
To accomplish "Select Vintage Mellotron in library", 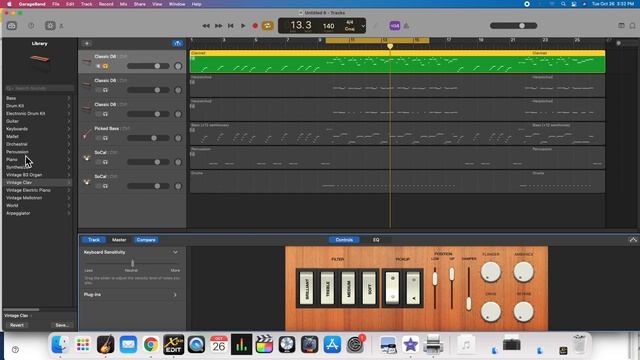I will [x=39, y=198].
